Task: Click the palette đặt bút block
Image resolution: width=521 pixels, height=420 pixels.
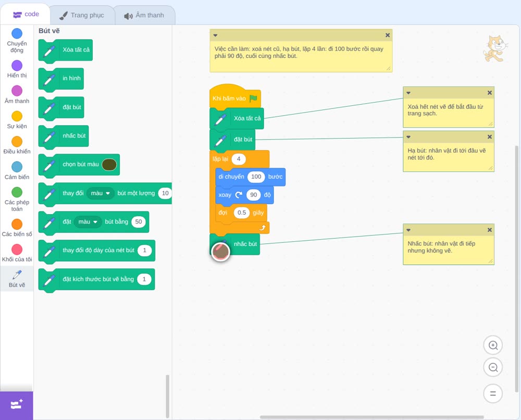Action: [x=61, y=107]
